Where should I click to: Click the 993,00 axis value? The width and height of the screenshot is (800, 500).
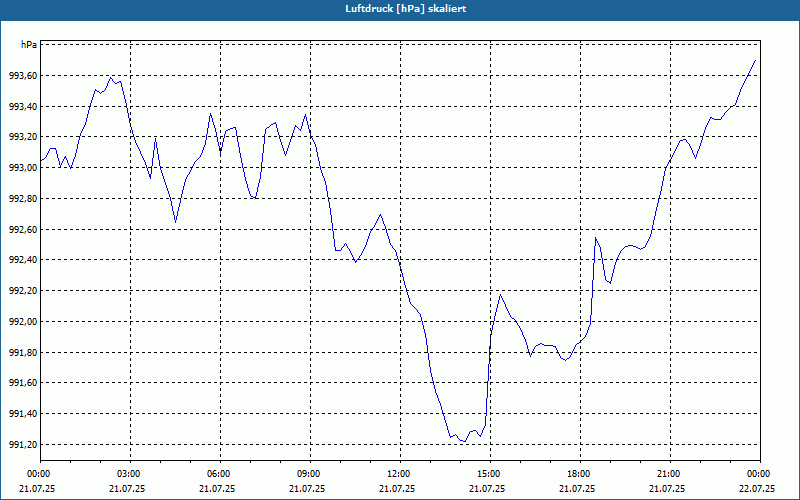coord(23,168)
